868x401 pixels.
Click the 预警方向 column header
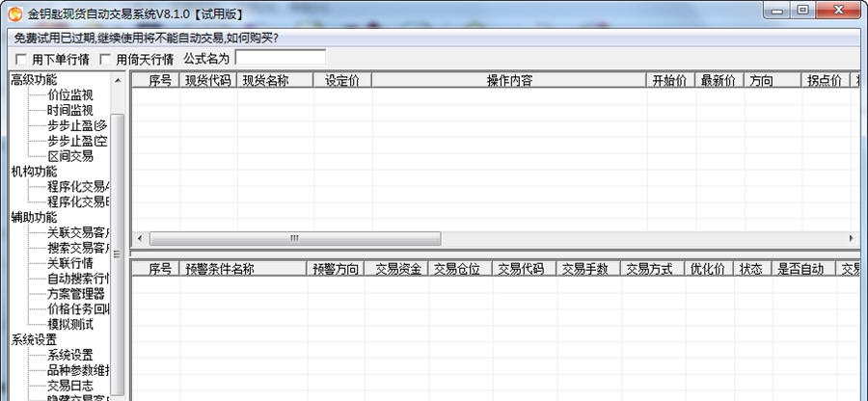point(336,269)
